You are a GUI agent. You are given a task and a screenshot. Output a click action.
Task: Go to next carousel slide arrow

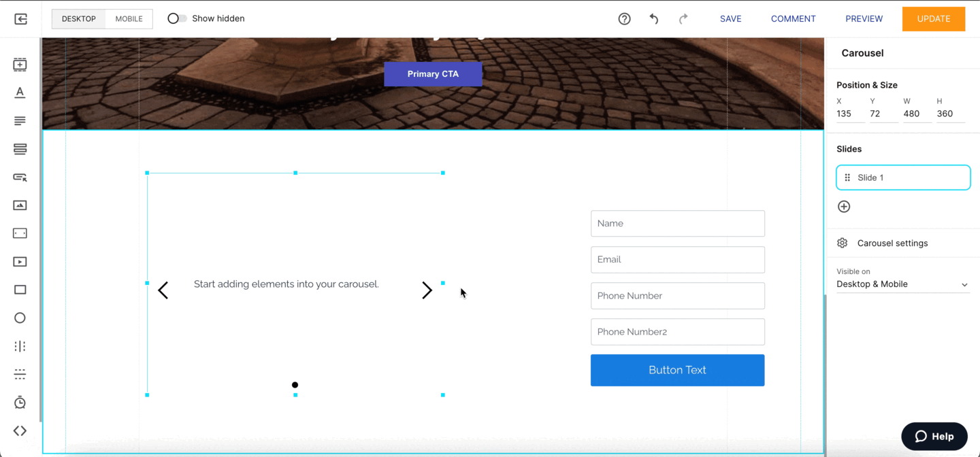pyautogui.click(x=427, y=290)
